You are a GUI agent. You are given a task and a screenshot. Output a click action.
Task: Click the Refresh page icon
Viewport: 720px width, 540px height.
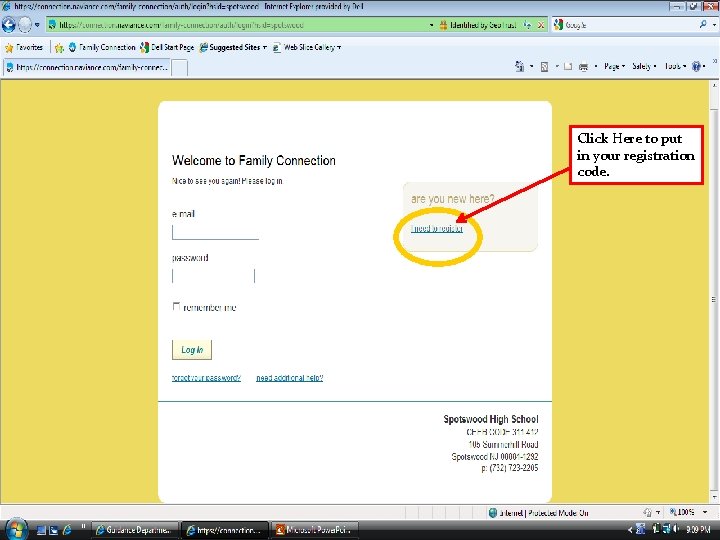tap(528, 25)
